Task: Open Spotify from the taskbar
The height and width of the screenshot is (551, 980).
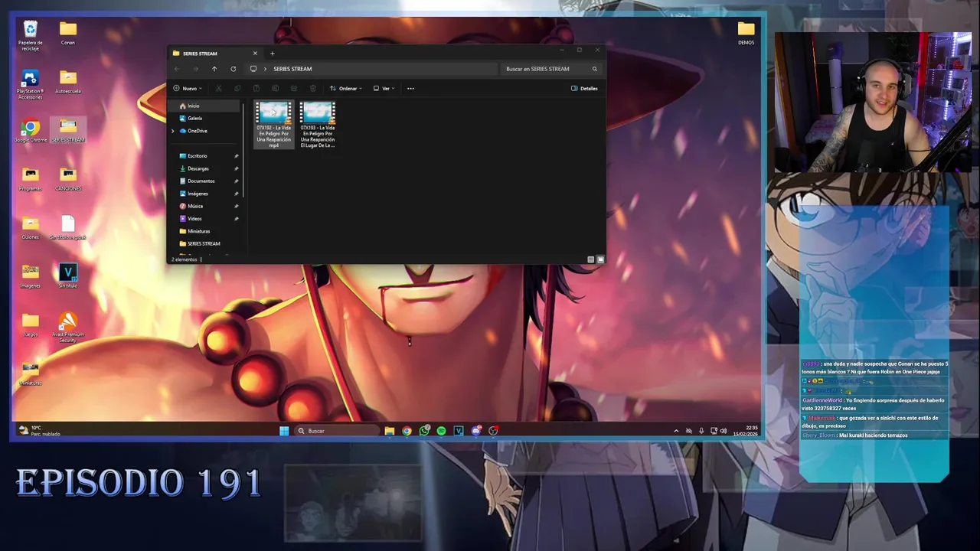Action: tap(441, 431)
